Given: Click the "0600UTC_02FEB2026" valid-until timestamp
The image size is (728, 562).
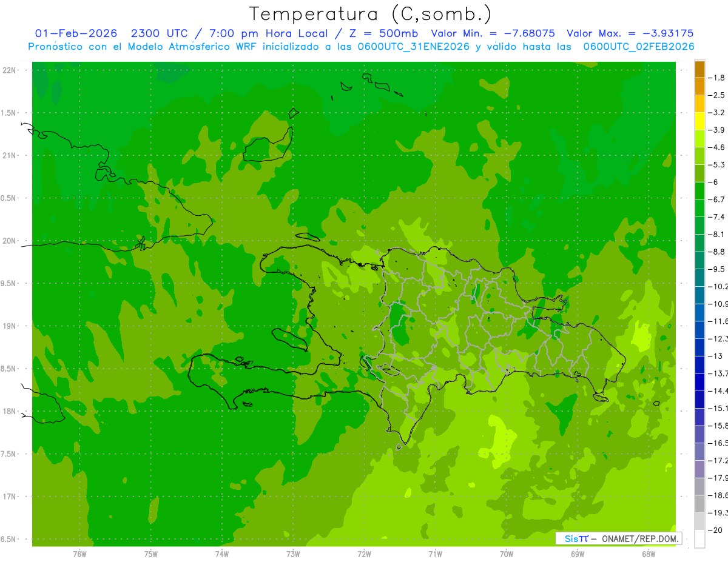Looking at the screenshot, I should (639, 47).
